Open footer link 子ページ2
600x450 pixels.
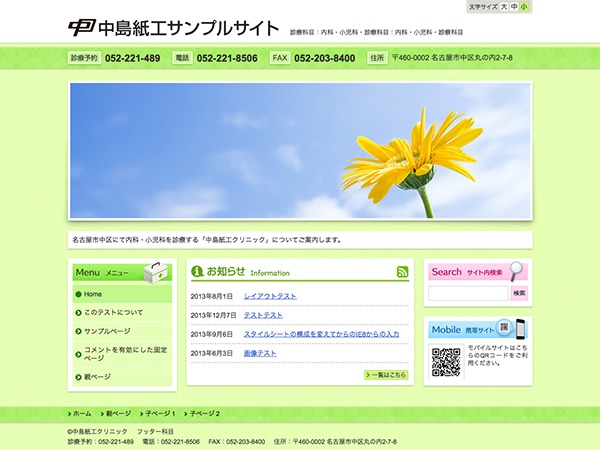(205, 414)
